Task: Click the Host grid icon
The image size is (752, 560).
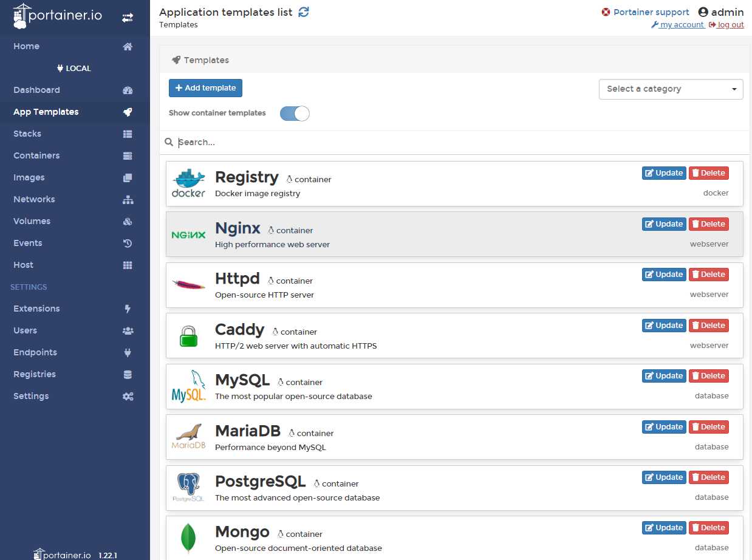Action: point(128,265)
